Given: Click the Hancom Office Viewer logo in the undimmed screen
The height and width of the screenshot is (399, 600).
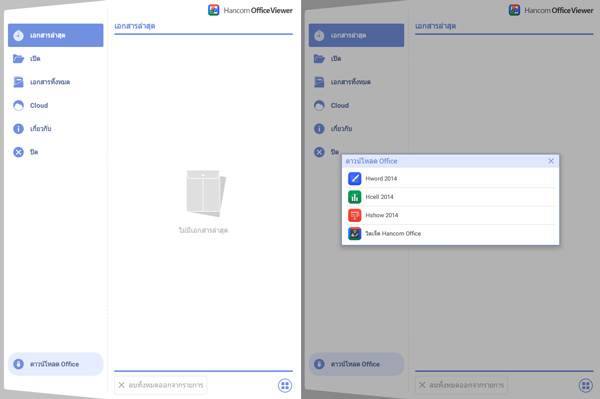Looking at the screenshot, I should point(251,10).
